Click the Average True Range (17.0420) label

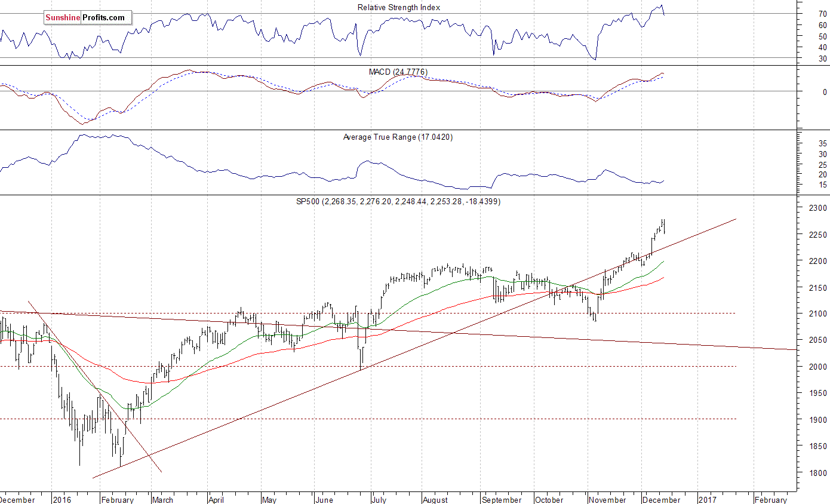(398, 137)
